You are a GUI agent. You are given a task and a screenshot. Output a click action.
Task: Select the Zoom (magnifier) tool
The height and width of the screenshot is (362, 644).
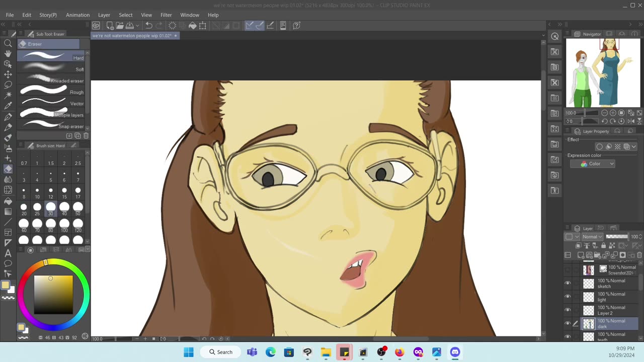[x=8, y=43]
